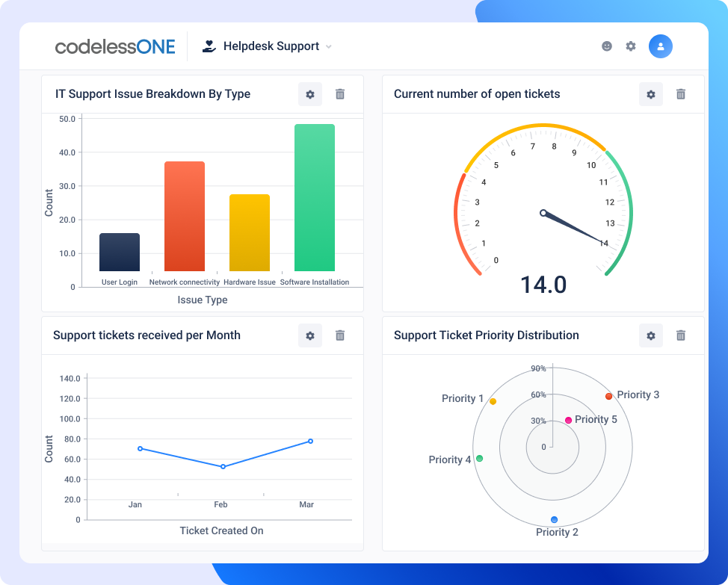The height and width of the screenshot is (585, 728).
Task: Open the user profile avatar
Action: pyautogui.click(x=660, y=46)
